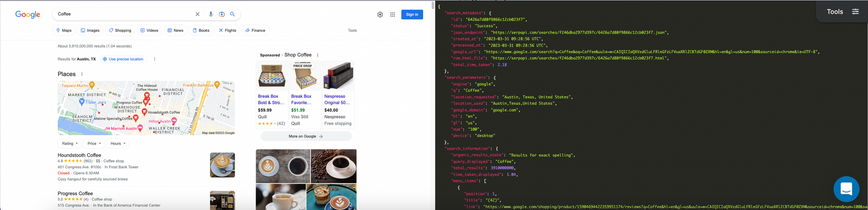Switch to the Images tab
868x210 pixels.
[x=90, y=30]
